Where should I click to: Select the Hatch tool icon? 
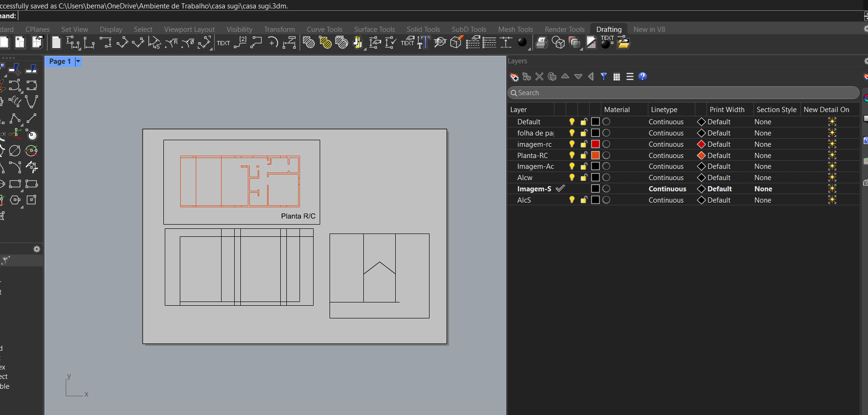308,43
